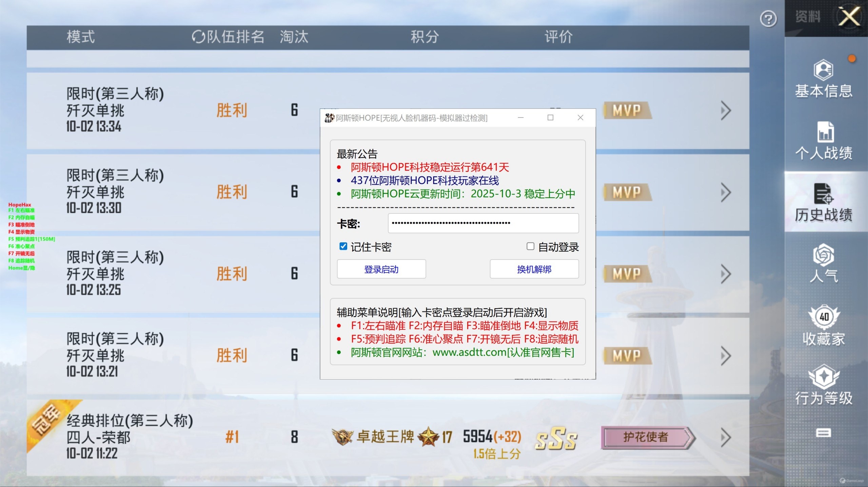
Task: Click the question mark help icon
Action: click(x=768, y=19)
